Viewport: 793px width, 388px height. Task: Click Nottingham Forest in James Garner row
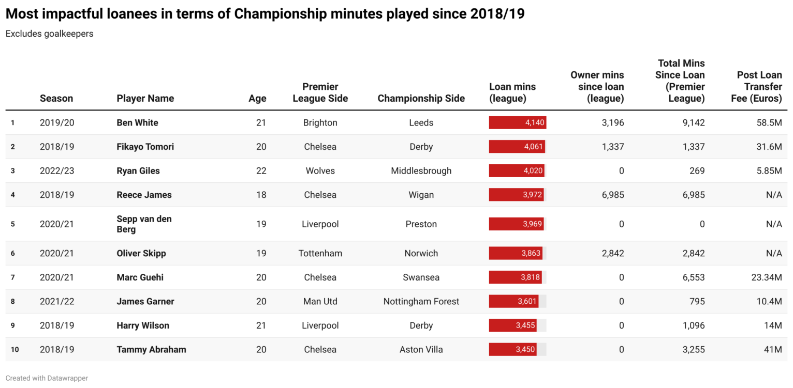pyautogui.click(x=421, y=301)
